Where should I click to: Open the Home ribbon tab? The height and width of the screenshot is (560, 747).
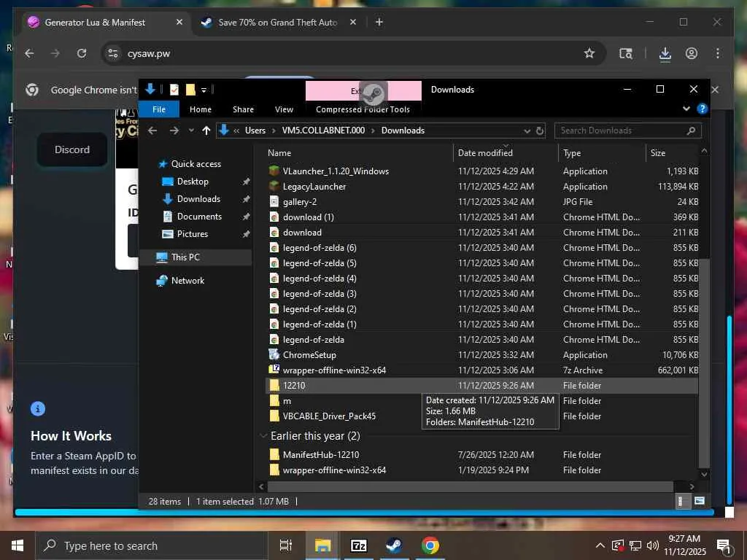click(200, 109)
